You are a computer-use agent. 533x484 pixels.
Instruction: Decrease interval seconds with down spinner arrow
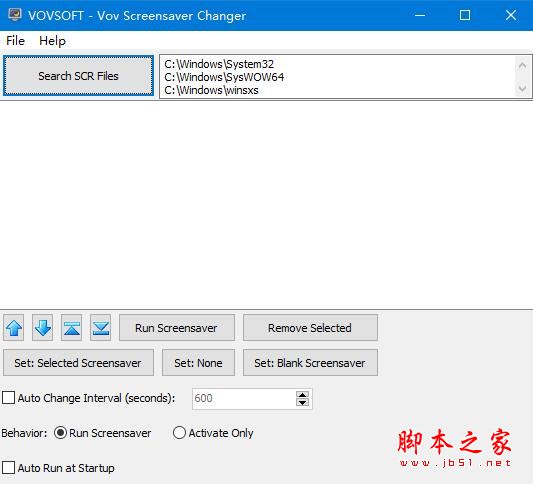click(x=302, y=402)
